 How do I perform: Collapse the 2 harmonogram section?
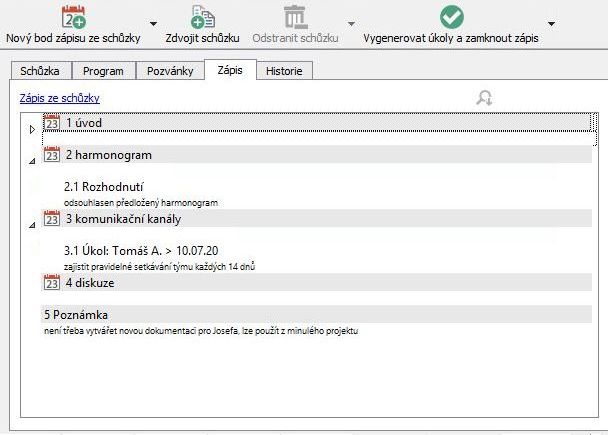coord(32,161)
